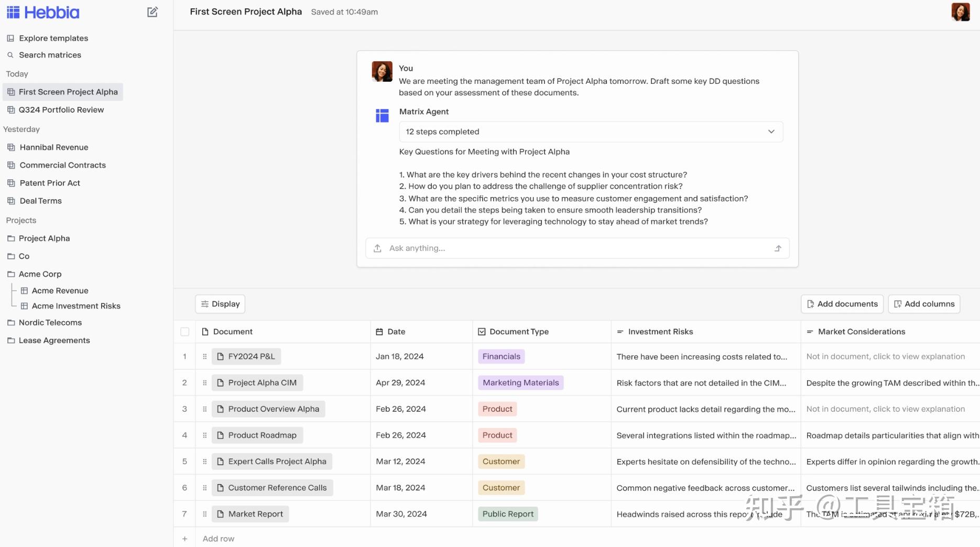Toggle the select-all checkbox in the table header
Image resolution: width=980 pixels, height=547 pixels.
[184, 332]
